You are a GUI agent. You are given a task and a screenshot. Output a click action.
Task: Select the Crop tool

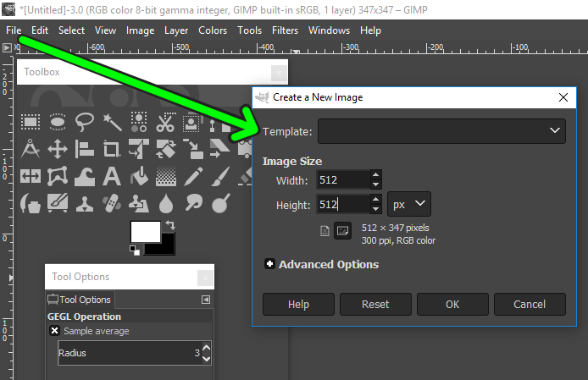[x=112, y=149]
